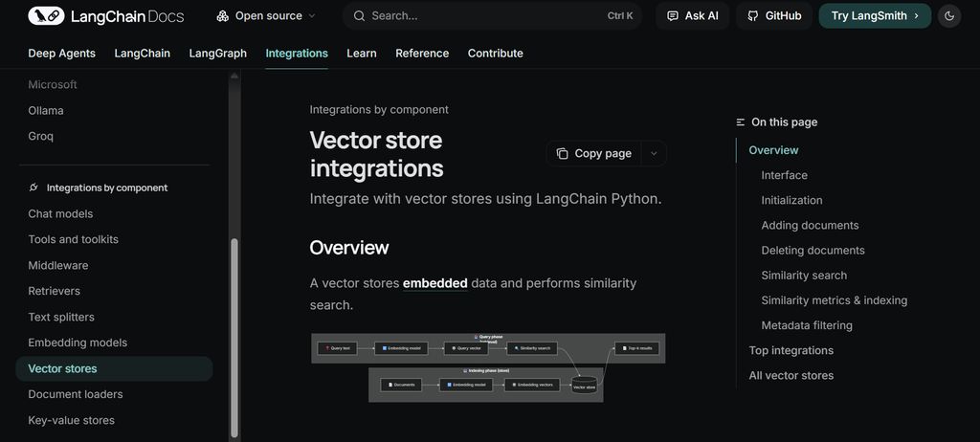Click the Copy page button

pyautogui.click(x=593, y=154)
